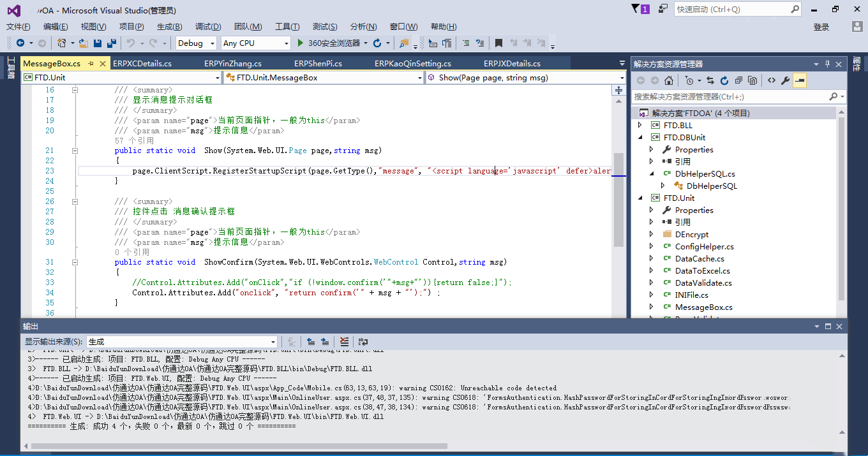The image size is (868, 456).
Task: Switch to the ERPXCDetails.cs tab
Action: (142, 64)
